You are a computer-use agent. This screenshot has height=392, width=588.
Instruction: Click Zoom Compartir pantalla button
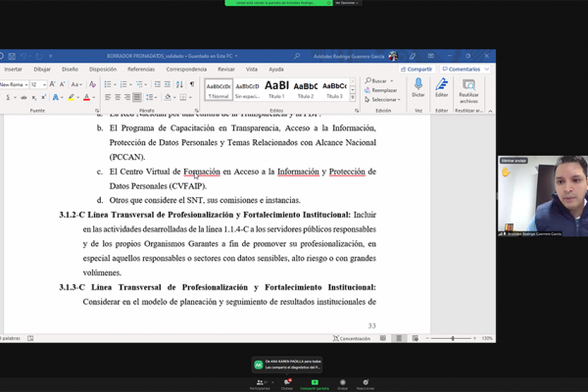pos(315,384)
